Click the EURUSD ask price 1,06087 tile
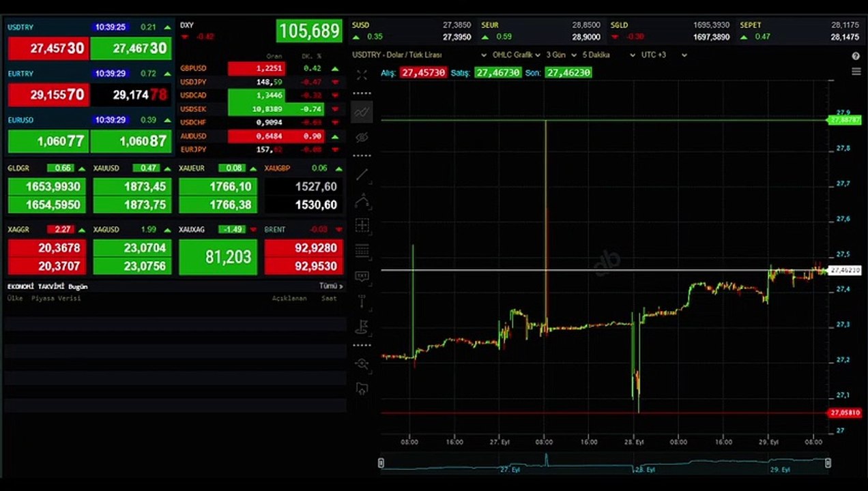Screen dimensions: 868x491 click(130, 141)
